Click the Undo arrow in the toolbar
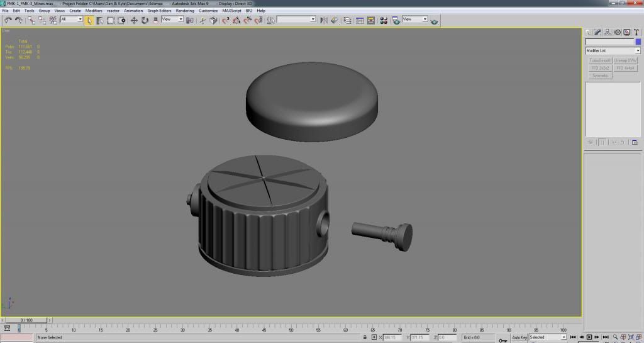 click(8, 20)
